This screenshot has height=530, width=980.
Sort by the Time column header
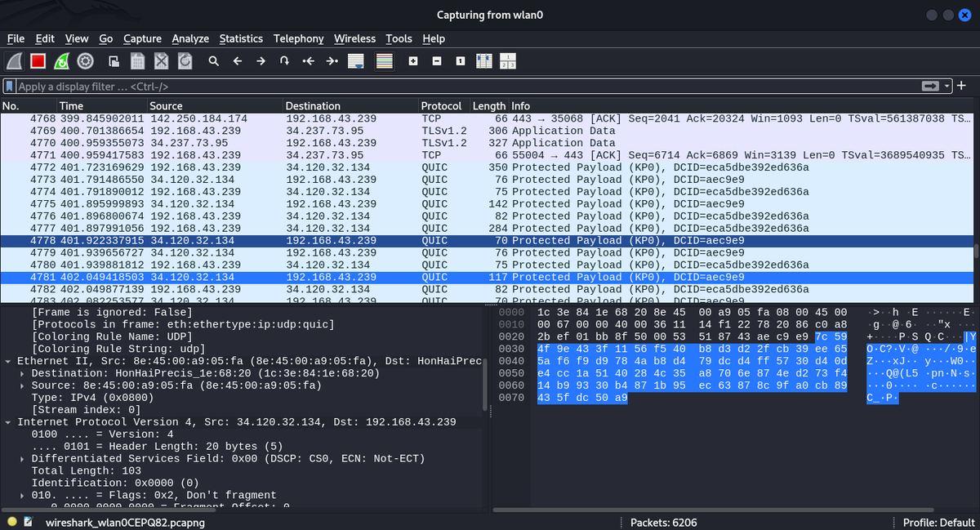(102, 106)
